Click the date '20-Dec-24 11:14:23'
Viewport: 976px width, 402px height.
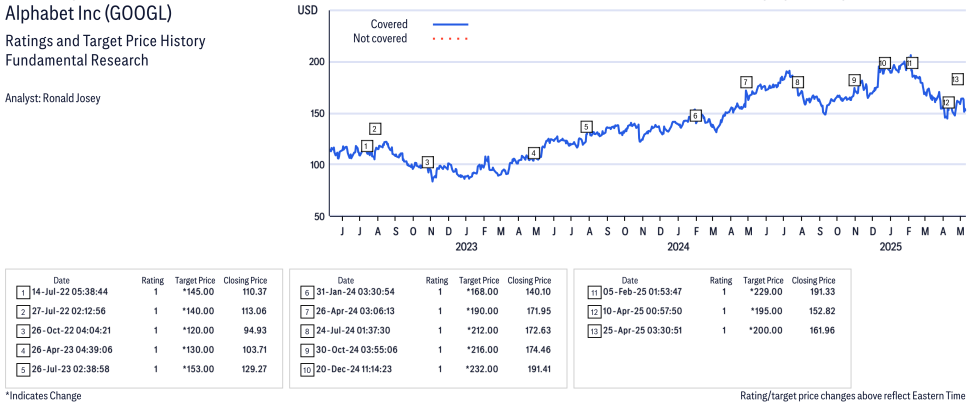coord(354,369)
